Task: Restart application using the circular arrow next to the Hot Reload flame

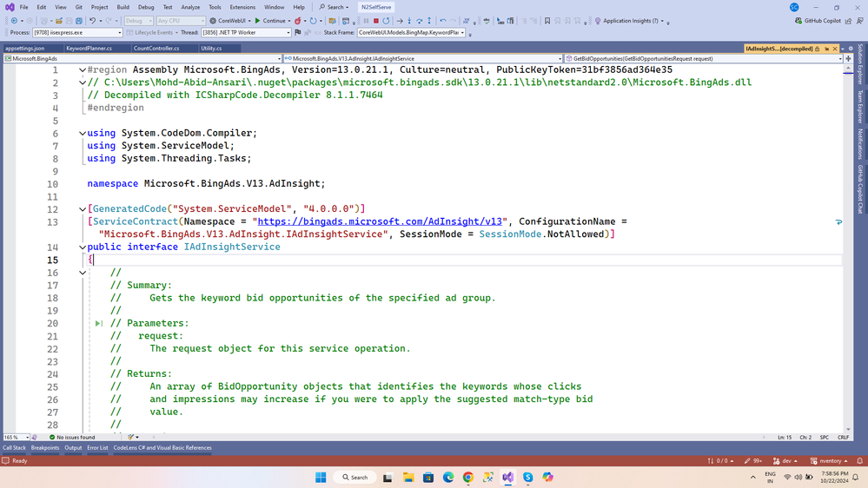Action: [x=314, y=21]
